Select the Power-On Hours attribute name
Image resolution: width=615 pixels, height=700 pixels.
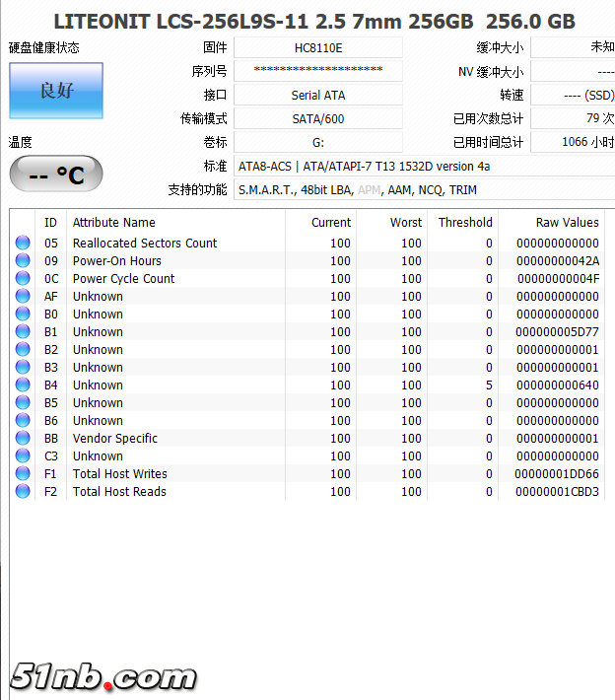tap(117, 260)
